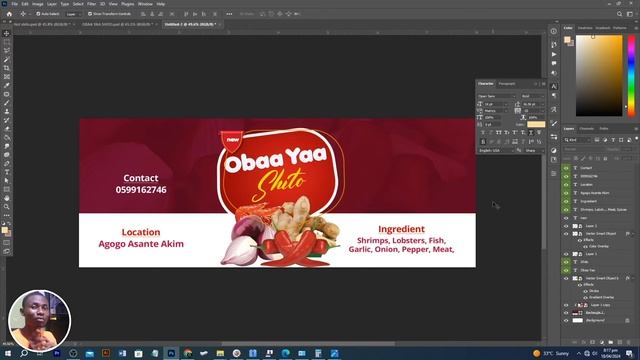The height and width of the screenshot is (360, 640).
Task: Open the Image menu
Action: tap(38, 4)
